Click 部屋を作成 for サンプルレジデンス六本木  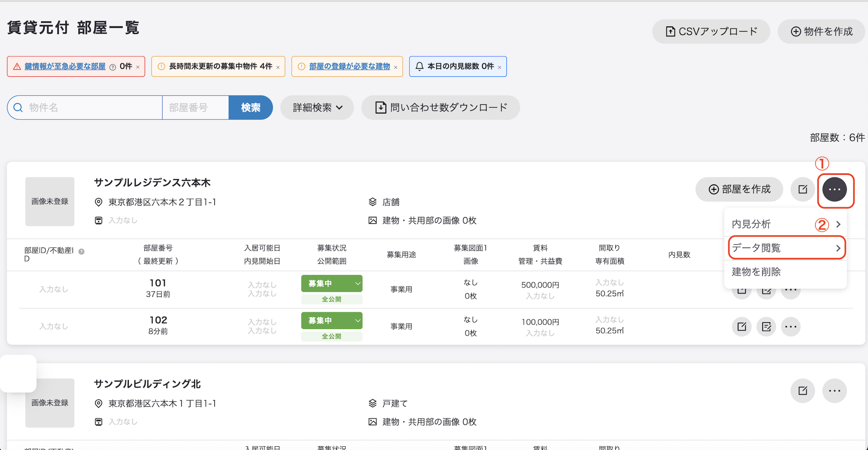pos(739,189)
